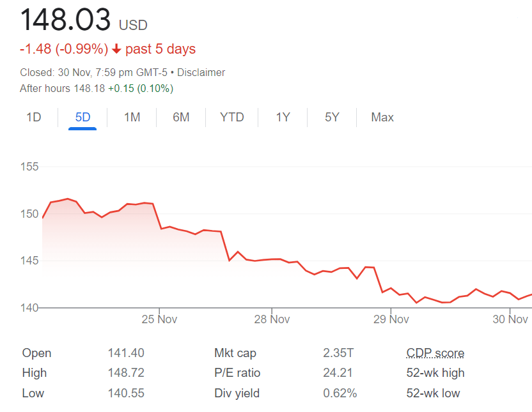The width and height of the screenshot is (532, 412).
Task: Click the red down arrow icon
Action: click(116, 49)
